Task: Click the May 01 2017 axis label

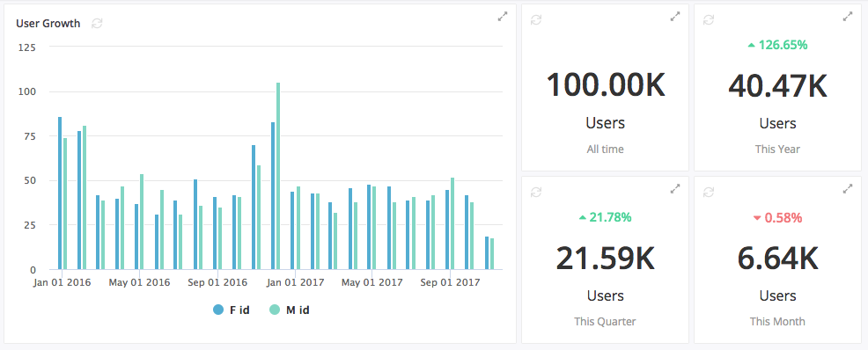Action: pos(372,283)
